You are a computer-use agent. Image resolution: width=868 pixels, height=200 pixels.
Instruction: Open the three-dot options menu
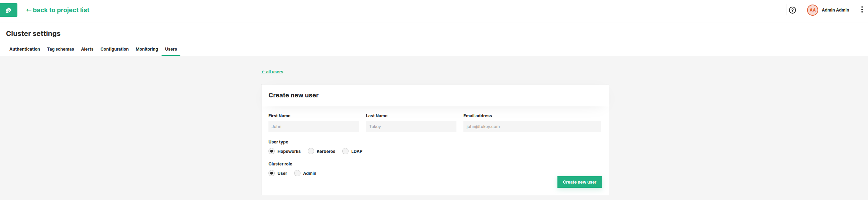tap(862, 10)
